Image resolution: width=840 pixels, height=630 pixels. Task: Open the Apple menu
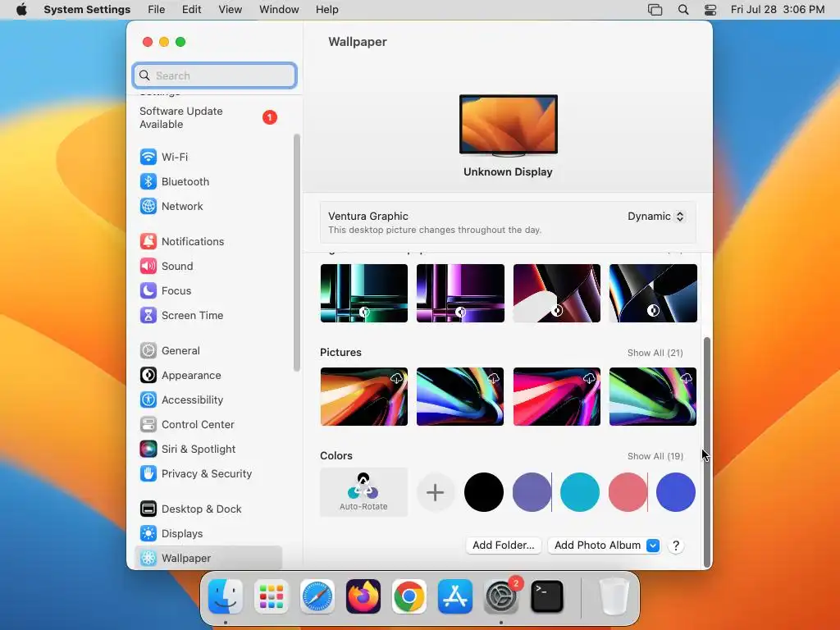(x=21, y=10)
